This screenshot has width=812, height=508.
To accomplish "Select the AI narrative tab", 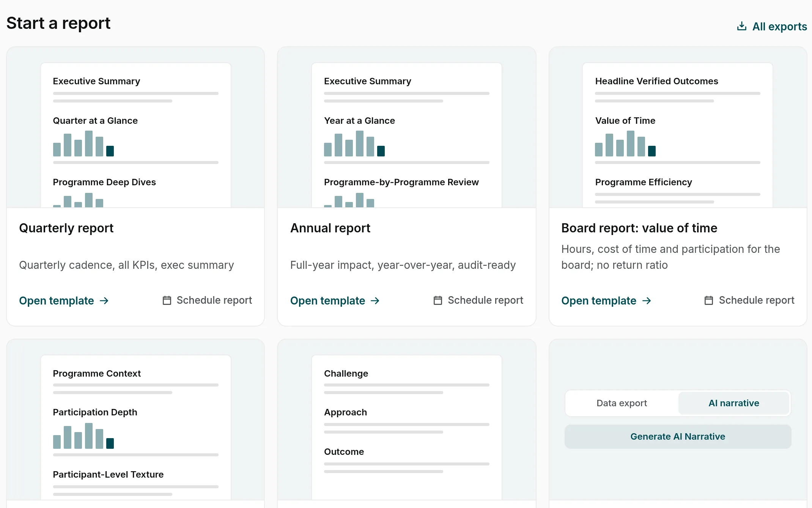I will [x=734, y=403].
